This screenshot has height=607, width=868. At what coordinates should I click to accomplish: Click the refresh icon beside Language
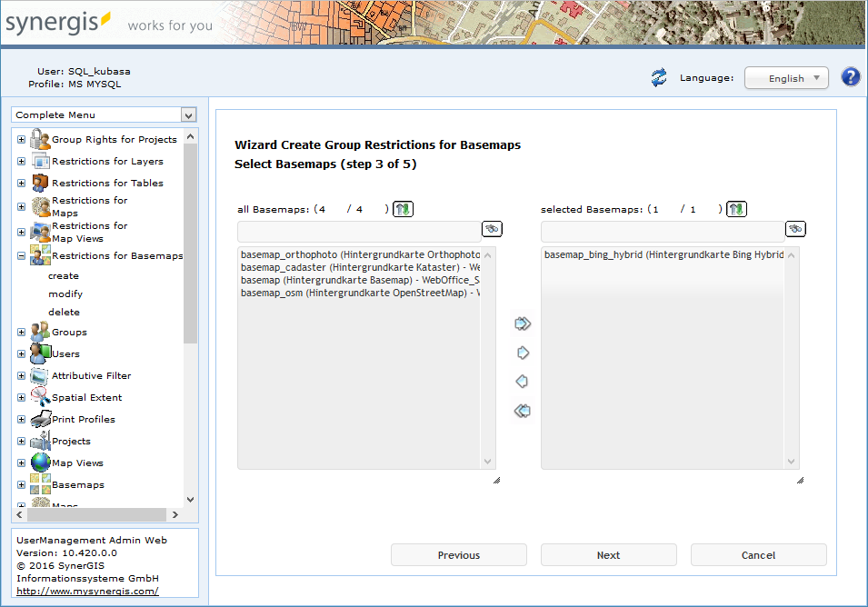pos(658,77)
